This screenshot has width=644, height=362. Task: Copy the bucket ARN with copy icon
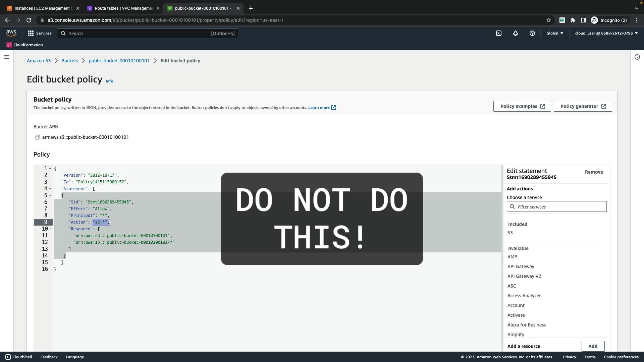38,137
